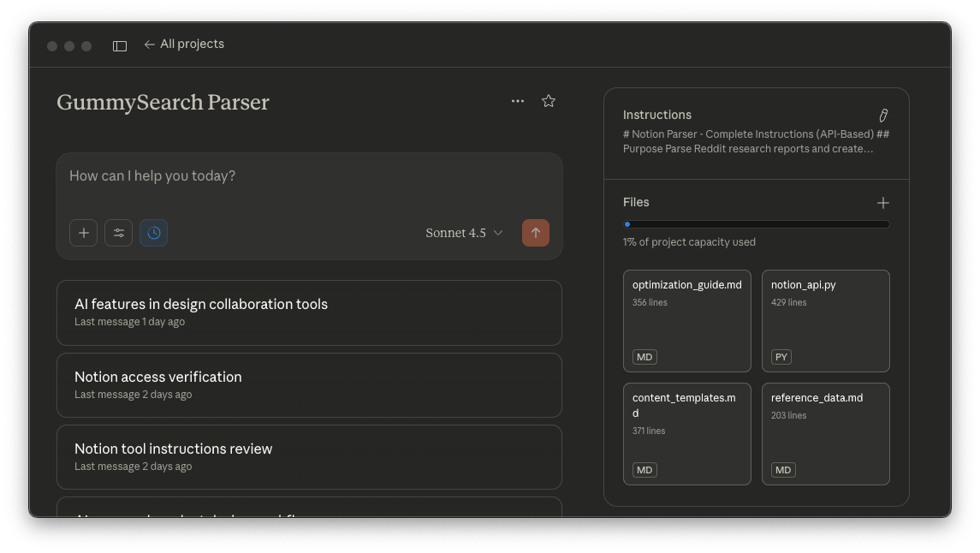Click the GummySearch Parser project title
Screen dimensions: 980x553
[x=163, y=102]
